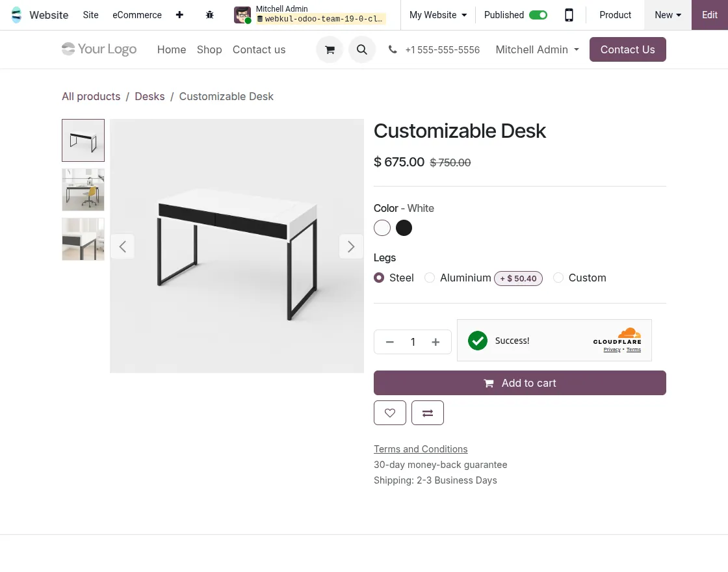
Task: Open the shopping cart icon
Action: [330, 49]
